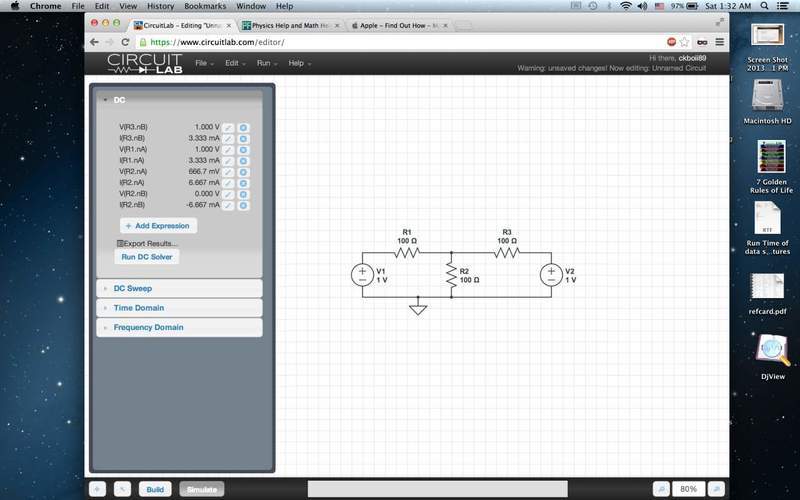Open Spotlight search in the menu bar
This screenshot has height=500, width=800.
(x=764, y=6)
